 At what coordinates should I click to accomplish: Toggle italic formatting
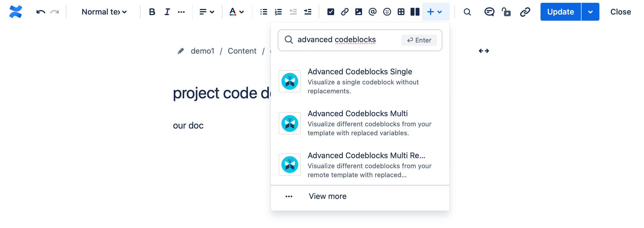click(x=167, y=12)
